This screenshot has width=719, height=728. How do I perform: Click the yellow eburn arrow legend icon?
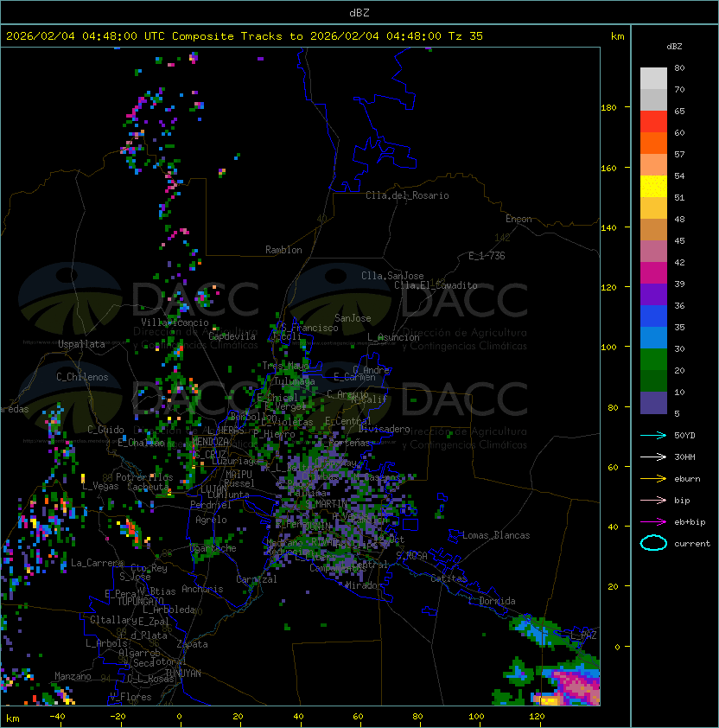[x=653, y=479]
